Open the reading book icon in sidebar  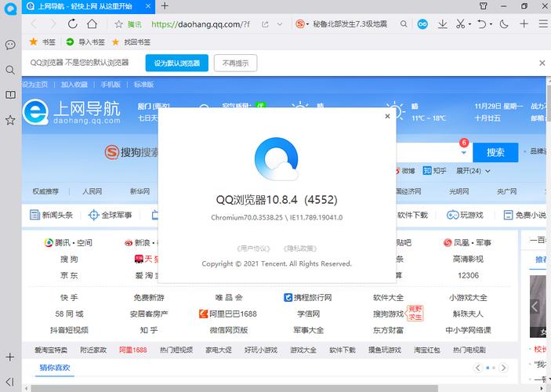10,95
